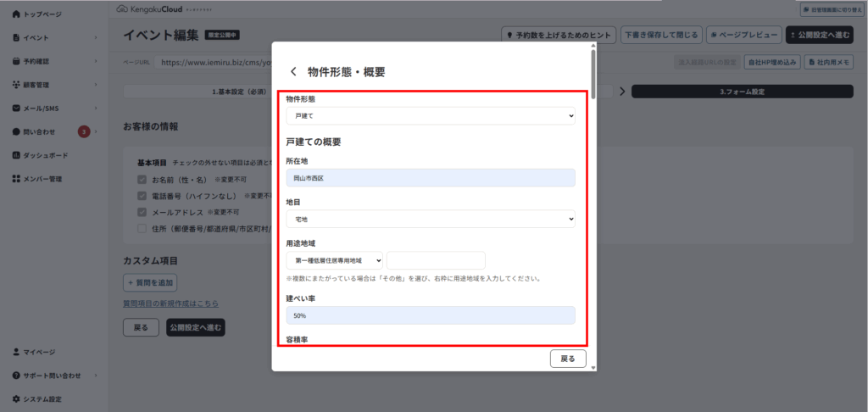Click the bottom-left 公開設定へ進む button

tap(196, 327)
